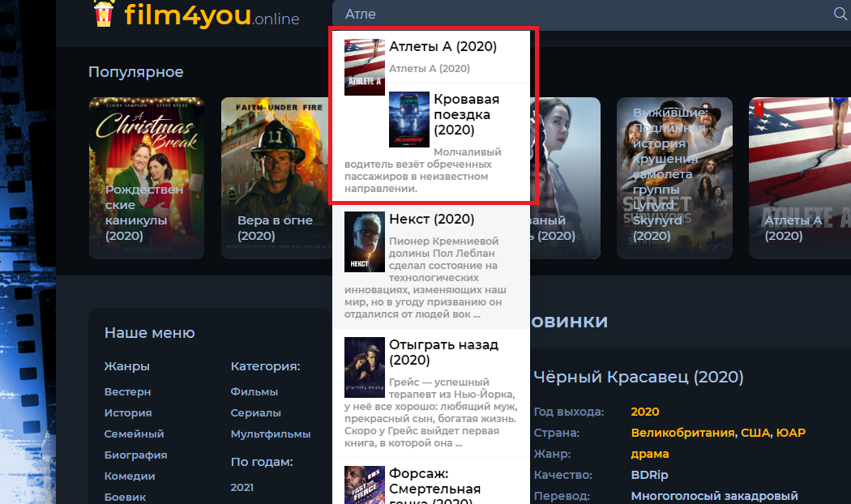Viewport: 851px width, 504px height.
Task: Choose the 'Комедии' genre link
Action: (130, 476)
